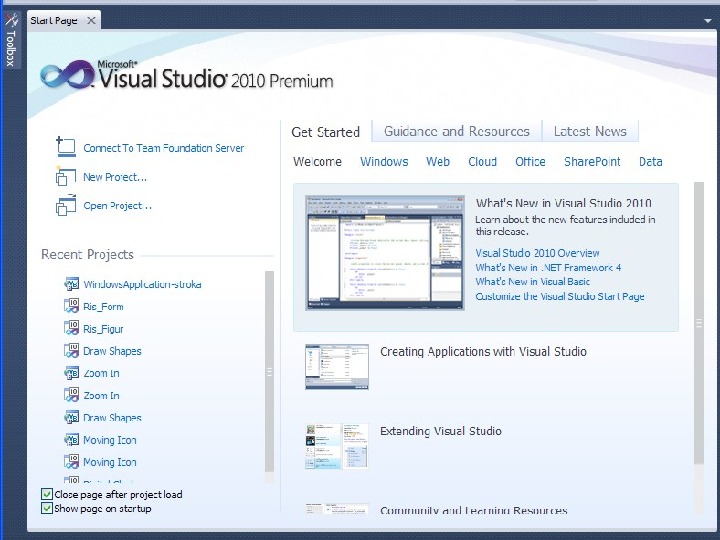Open the document tabs dropdown arrow
Image resolution: width=720 pixels, height=540 pixels.
coord(708,21)
